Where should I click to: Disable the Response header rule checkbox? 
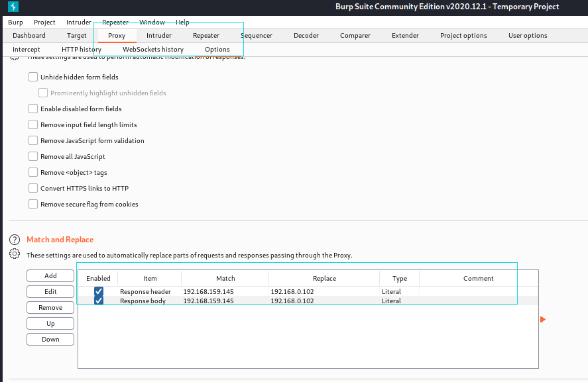[99, 291]
